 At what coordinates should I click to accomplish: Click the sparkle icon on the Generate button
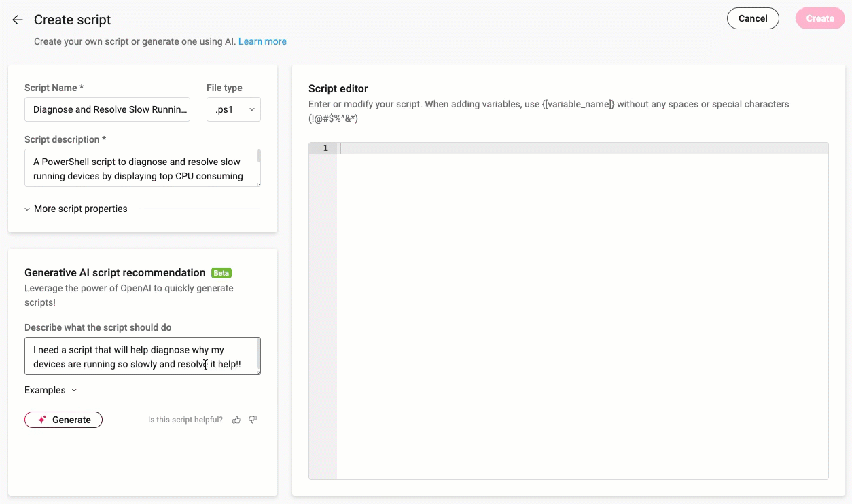(x=42, y=420)
